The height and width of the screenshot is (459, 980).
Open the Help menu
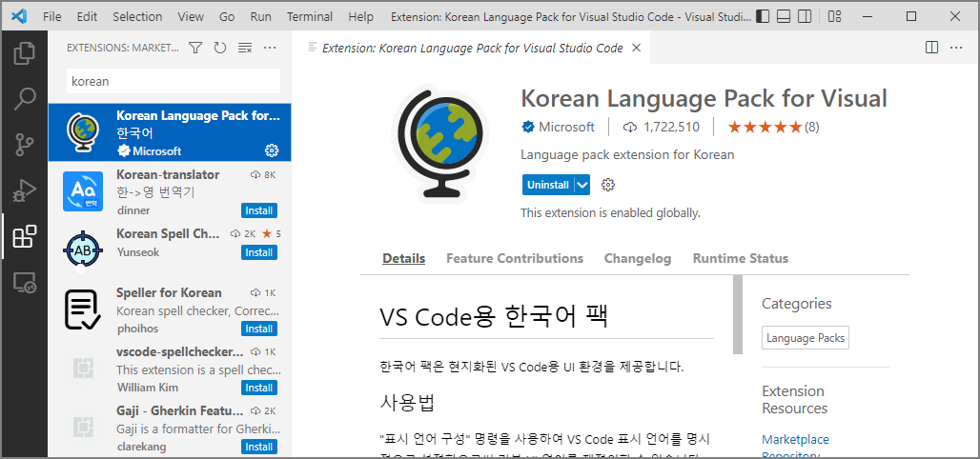click(x=360, y=17)
